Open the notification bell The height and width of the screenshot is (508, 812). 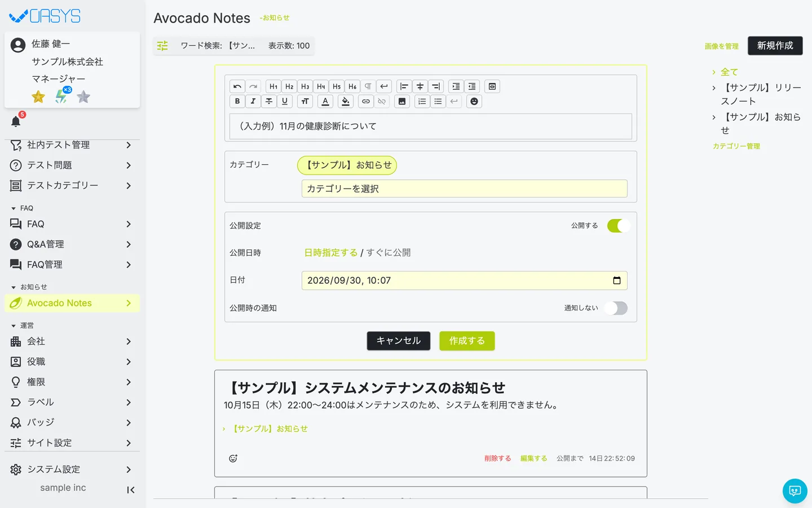(16, 121)
